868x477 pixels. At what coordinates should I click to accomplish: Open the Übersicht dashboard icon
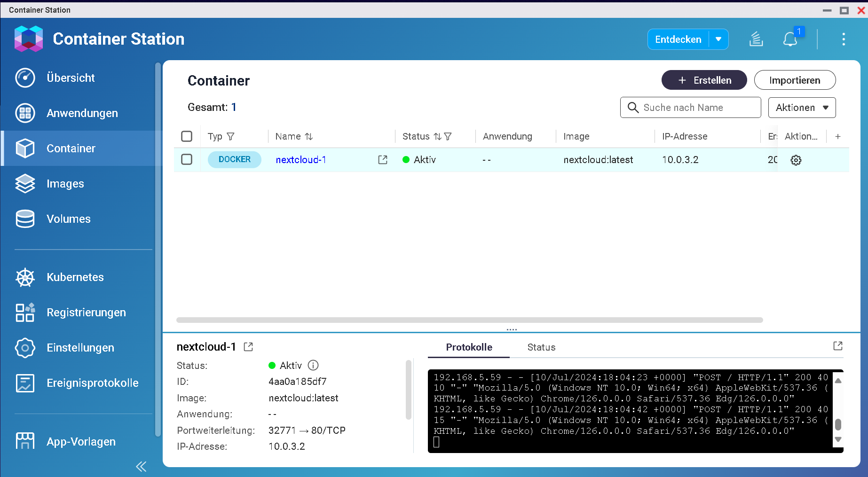tap(25, 78)
